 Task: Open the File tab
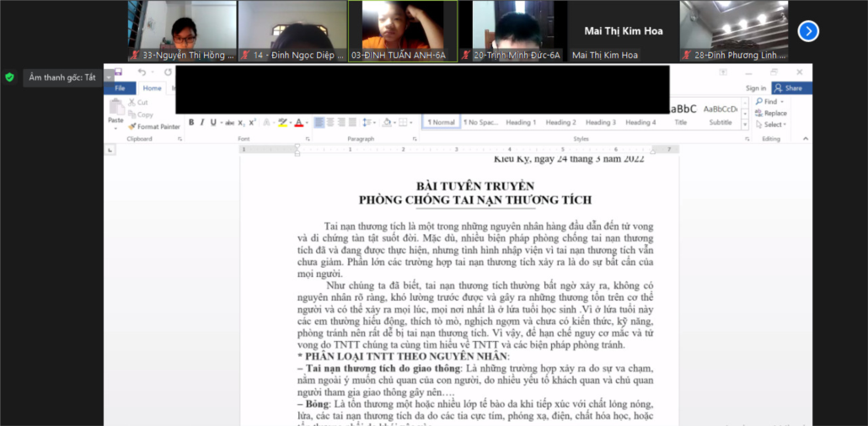120,88
